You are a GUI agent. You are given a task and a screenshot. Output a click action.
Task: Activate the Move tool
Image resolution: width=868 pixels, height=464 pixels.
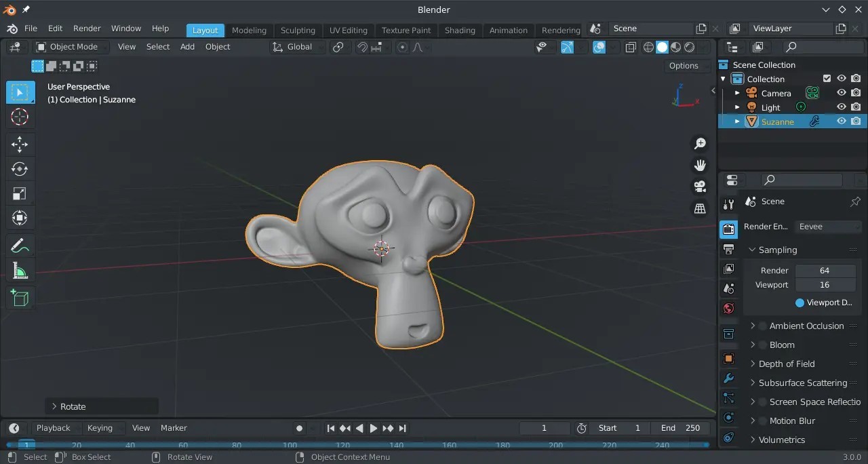point(20,144)
